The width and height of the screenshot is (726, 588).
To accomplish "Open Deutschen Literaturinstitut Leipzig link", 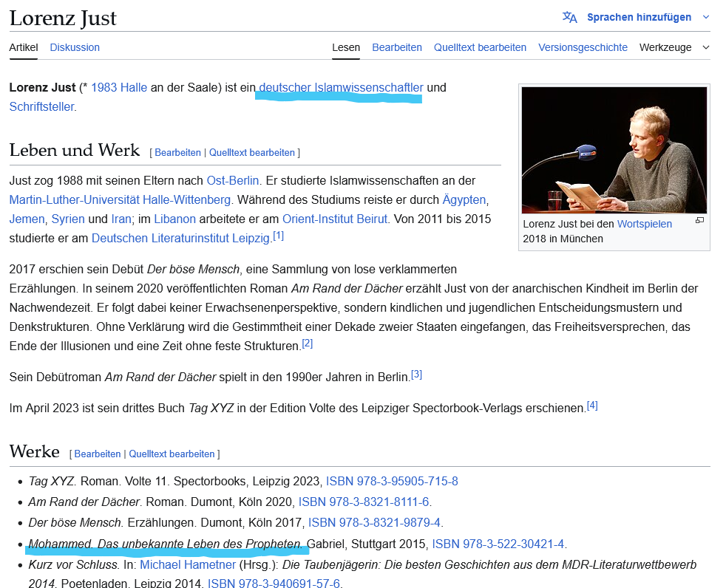I will [180, 239].
